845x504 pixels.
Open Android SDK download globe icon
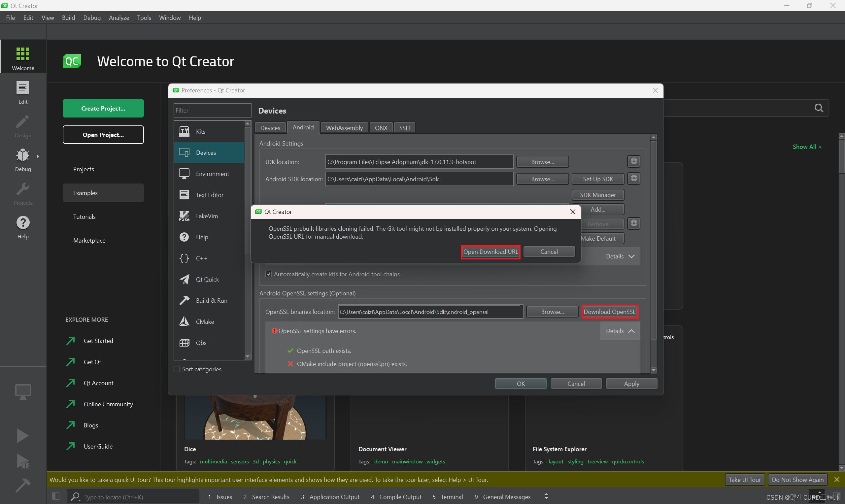pyautogui.click(x=634, y=178)
